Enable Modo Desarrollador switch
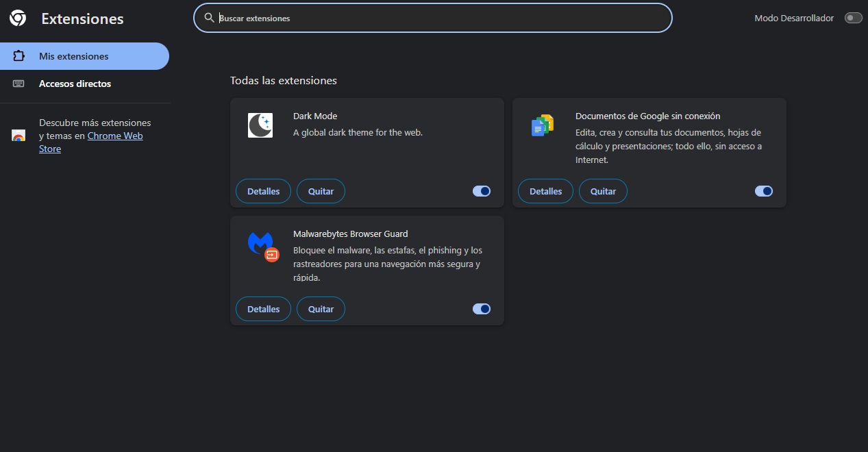 853,18
